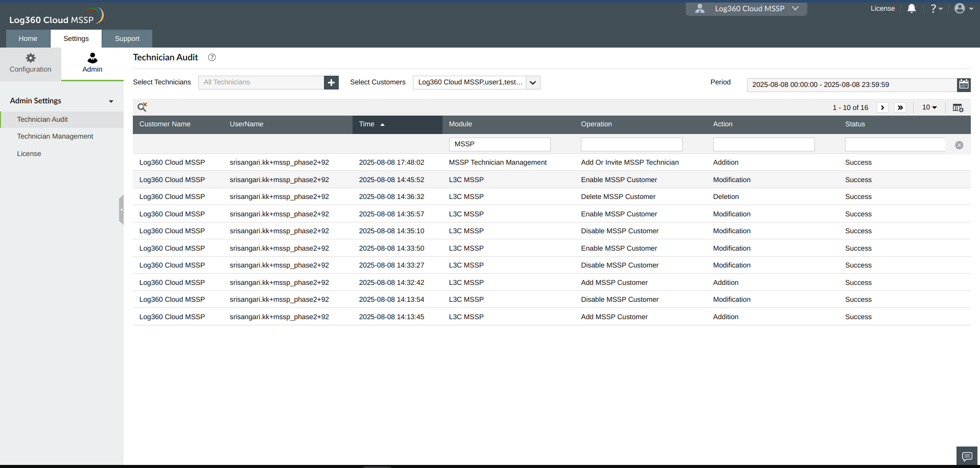Click the calendar icon for the Period
This screenshot has width=980, height=468.
coord(964,85)
